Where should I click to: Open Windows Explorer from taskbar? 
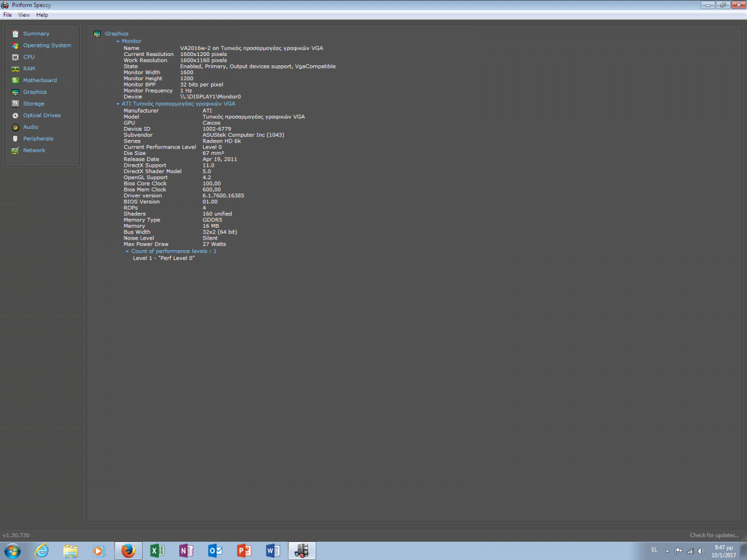click(x=70, y=551)
